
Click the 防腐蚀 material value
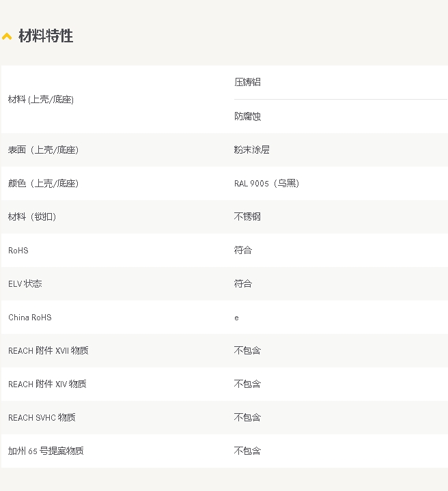coord(247,116)
